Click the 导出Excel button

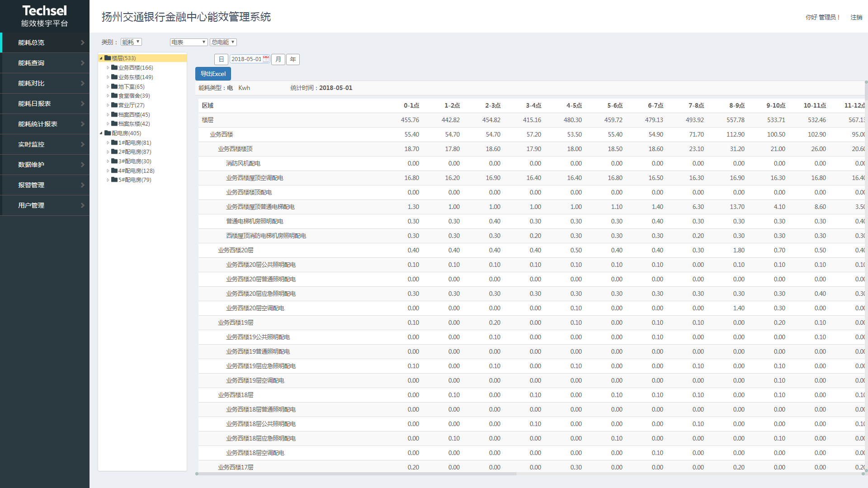click(x=213, y=74)
